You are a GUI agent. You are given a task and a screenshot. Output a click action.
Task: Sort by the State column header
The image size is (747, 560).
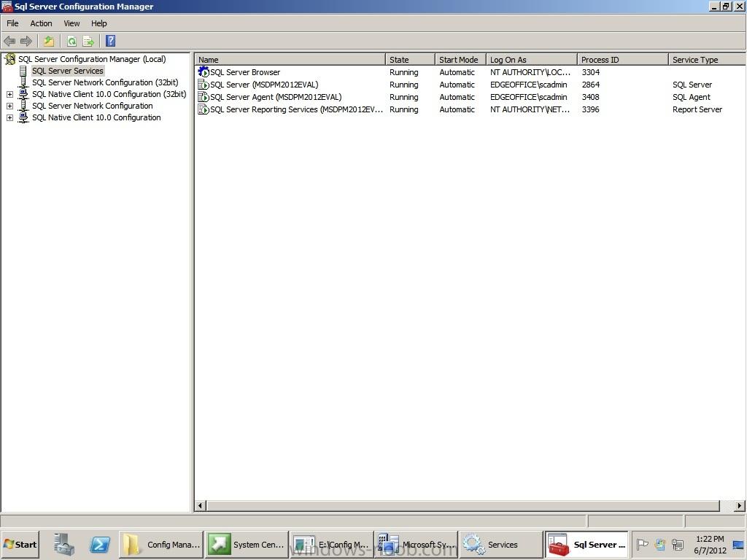click(x=410, y=60)
